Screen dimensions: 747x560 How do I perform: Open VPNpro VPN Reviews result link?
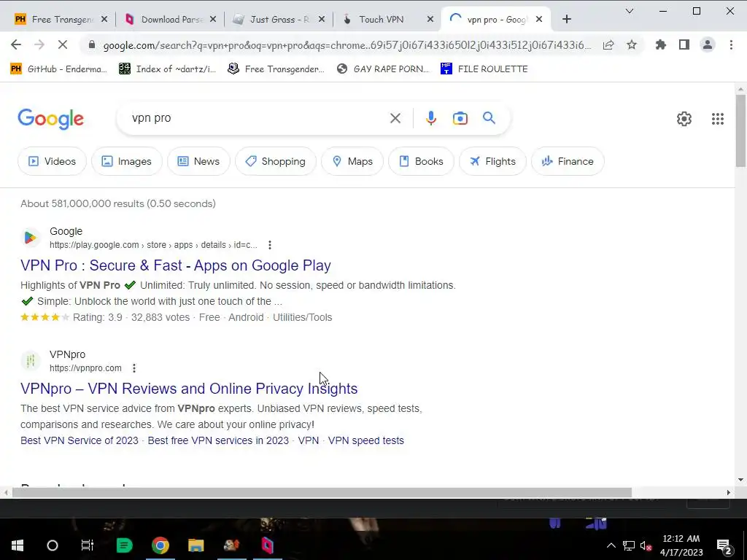[x=189, y=389]
